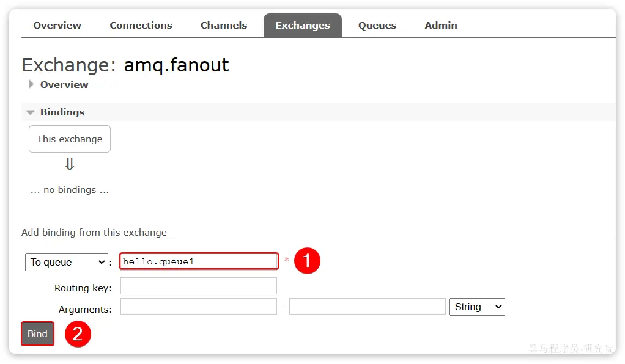Switch to the Admin tab
Image resolution: width=625 pixels, height=364 pixels.
[x=441, y=26]
